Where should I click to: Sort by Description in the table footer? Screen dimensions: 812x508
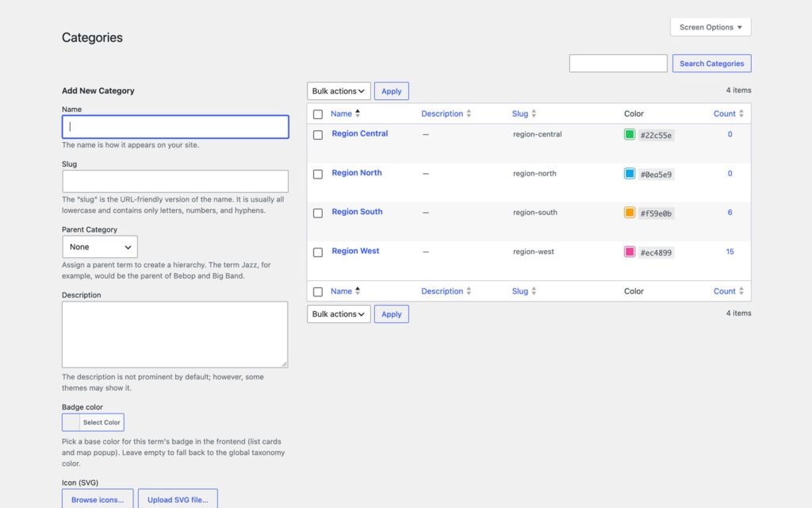[446, 291]
